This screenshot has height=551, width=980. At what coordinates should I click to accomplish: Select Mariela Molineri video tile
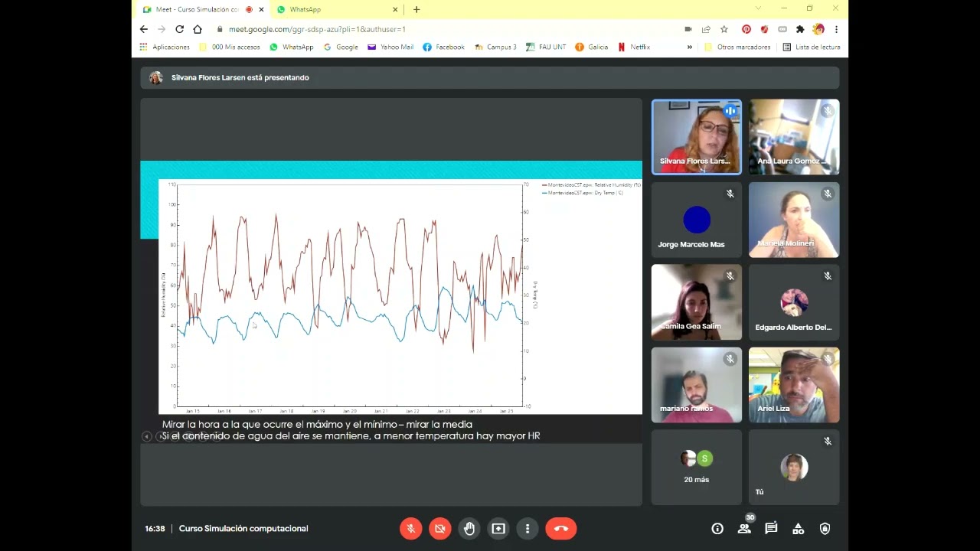(794, 220)
